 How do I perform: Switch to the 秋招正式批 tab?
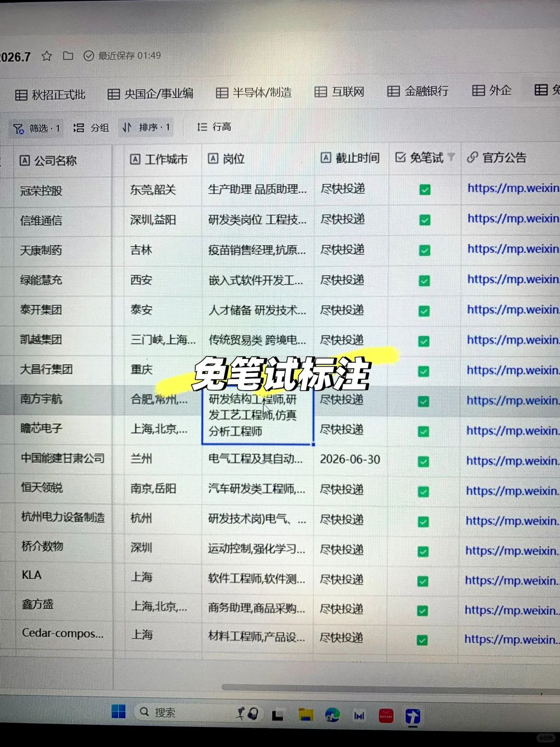pyautogui.click(x=50, y=95)
